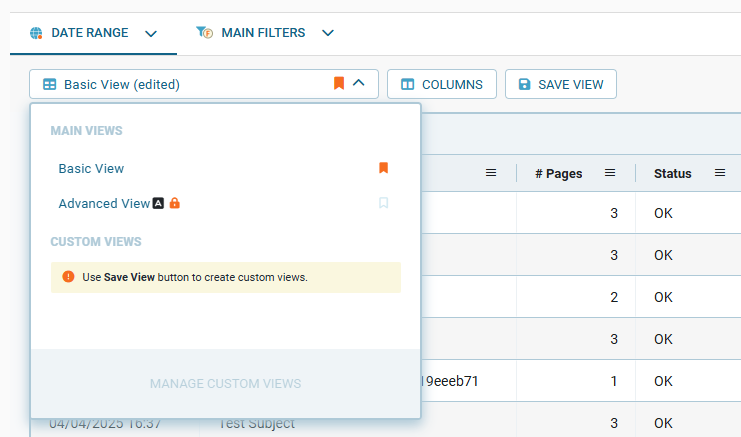741x437 pixels.
Task: Click Manage Custom Views at panel bottom
Action: click(225, 383)
